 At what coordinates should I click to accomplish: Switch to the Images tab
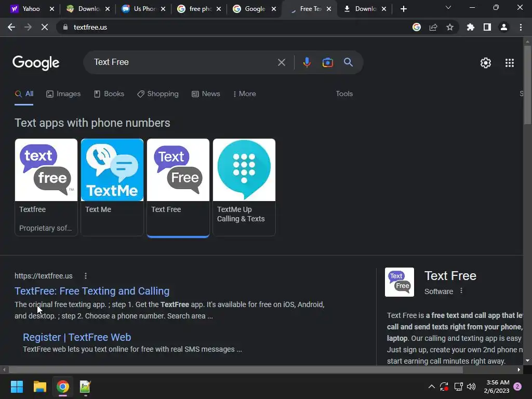click(63, 94)
